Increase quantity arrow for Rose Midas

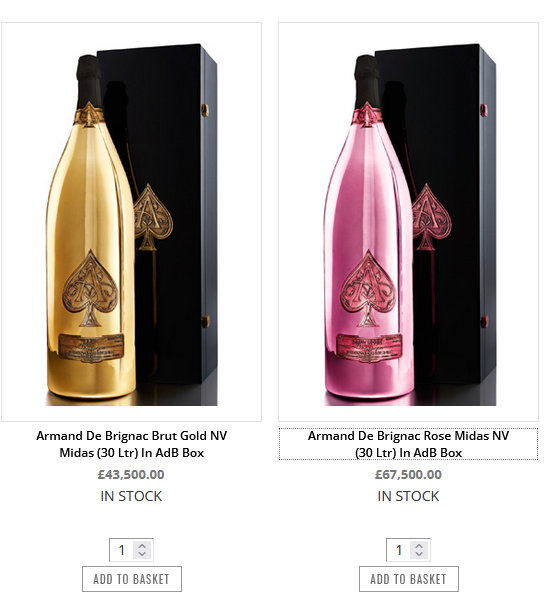(x=419, y=546)
